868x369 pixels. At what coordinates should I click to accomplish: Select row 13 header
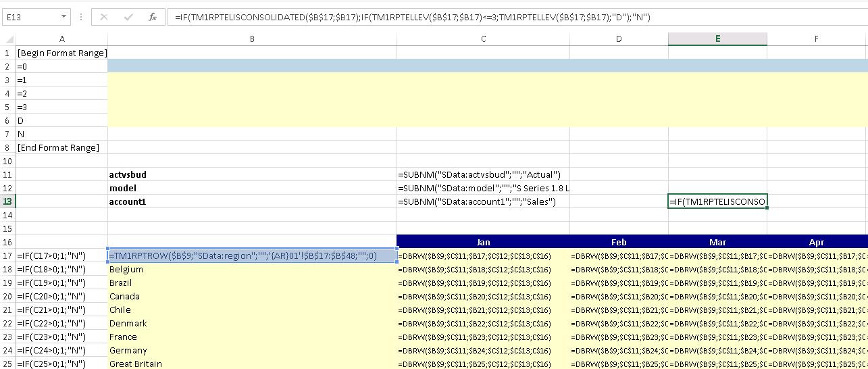pyautogui.click(x=7, y=201)
